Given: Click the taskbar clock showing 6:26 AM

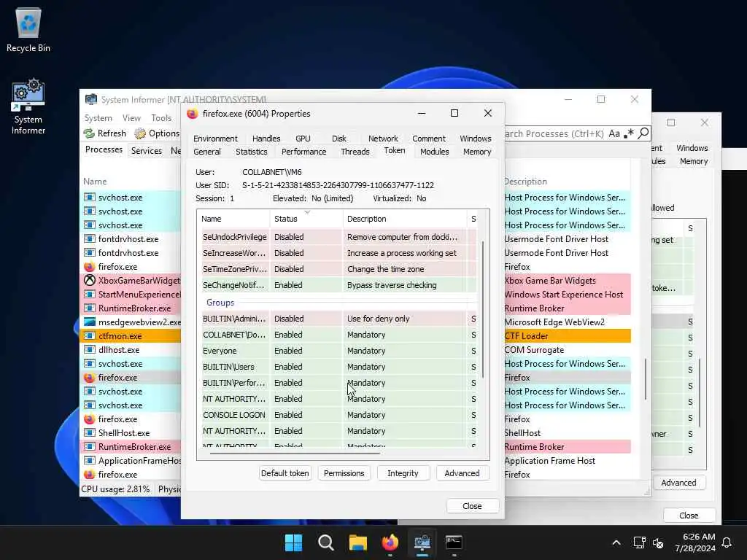Looking at the screenshot, I should point(695,542).
